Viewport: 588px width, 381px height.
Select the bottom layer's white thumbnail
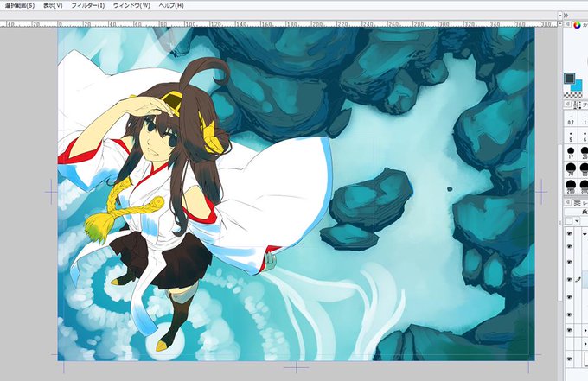tap(585, 359)
